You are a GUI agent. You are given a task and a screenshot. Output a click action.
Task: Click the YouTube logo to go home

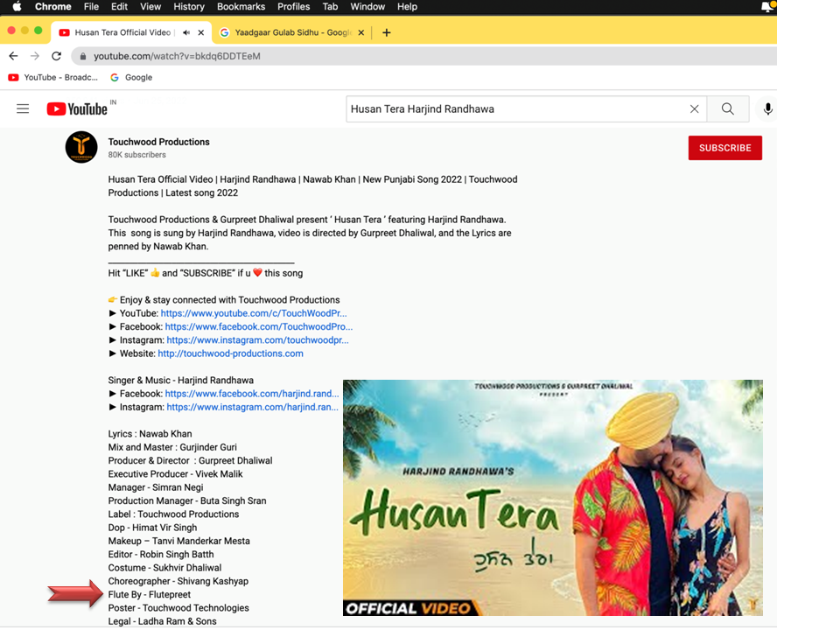pos(77,108)
